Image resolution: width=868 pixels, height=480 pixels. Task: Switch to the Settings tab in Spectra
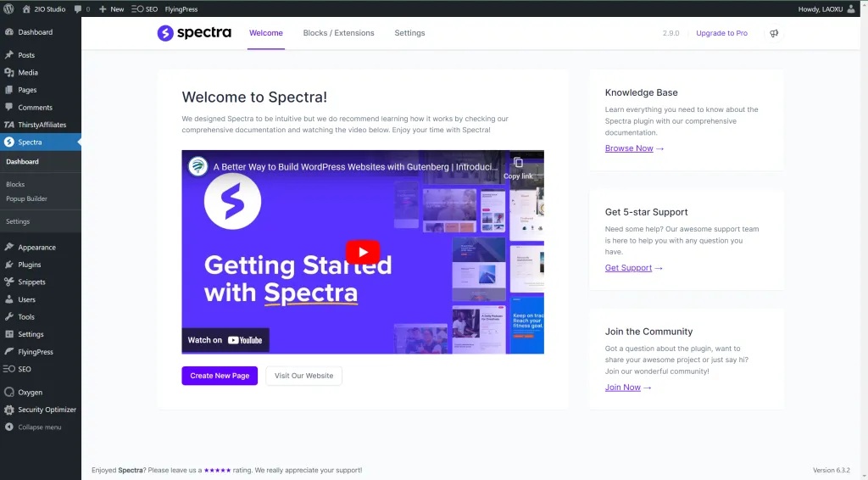click(409, 33)
